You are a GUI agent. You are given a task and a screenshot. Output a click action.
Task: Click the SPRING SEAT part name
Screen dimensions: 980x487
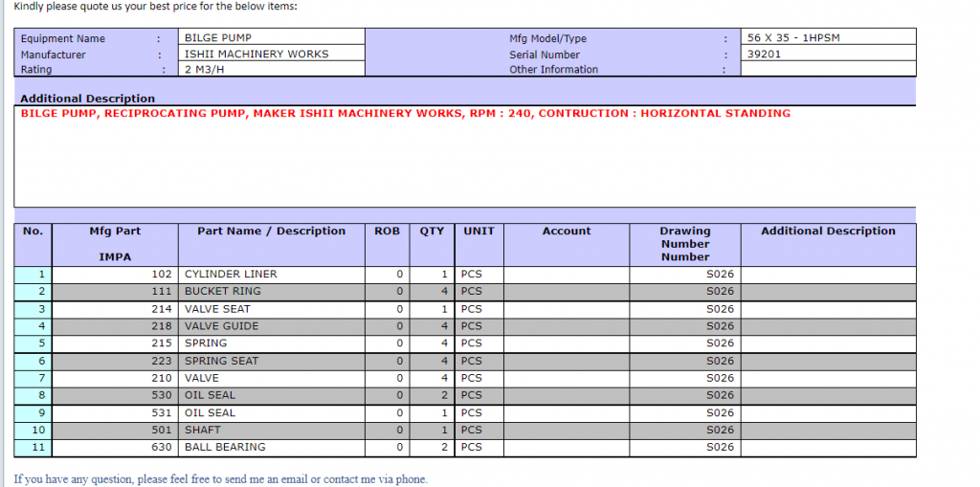[x=221, y=361]
